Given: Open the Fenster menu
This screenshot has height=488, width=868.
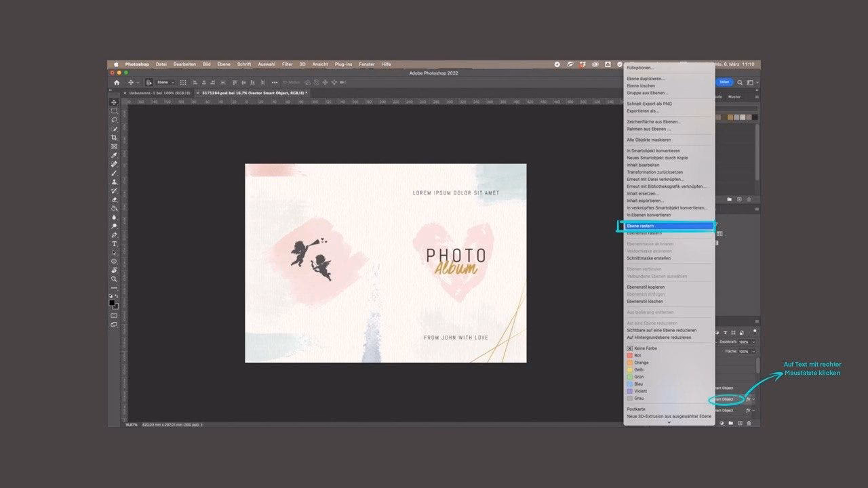Looking at the screenshot, I should [x=367, y=64].
